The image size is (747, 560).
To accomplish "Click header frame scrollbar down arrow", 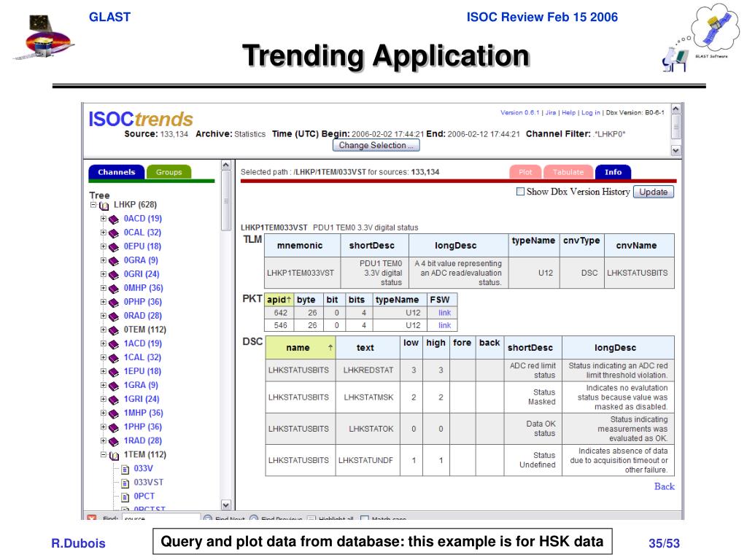I will 676,150.
